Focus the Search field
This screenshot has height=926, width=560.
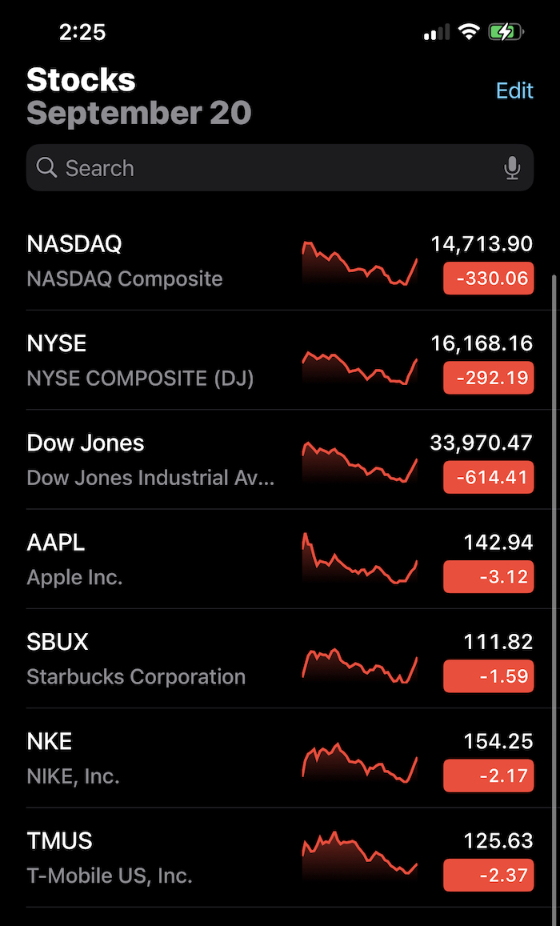(x=280, y=168)
